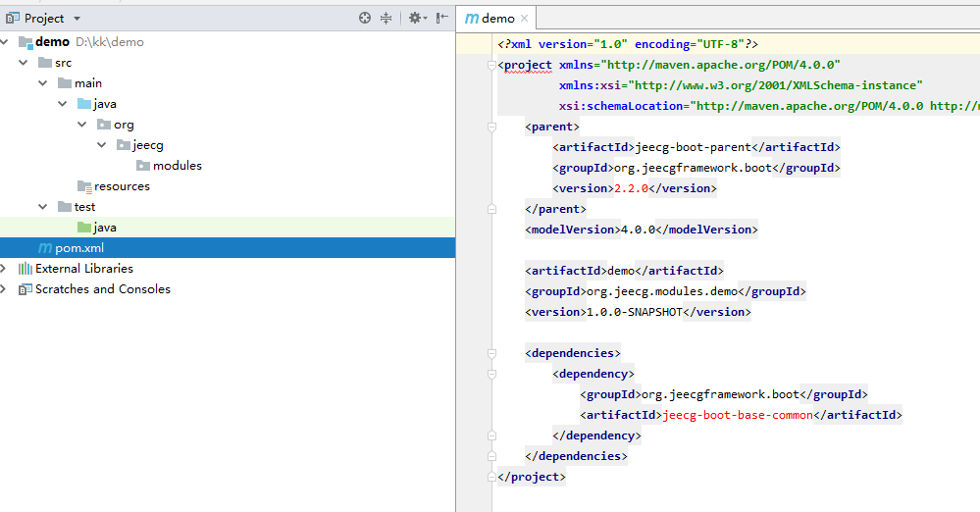Screen dimensions: 980x512
Task: Collapse the src folder
Action: [x=24, y=63]
